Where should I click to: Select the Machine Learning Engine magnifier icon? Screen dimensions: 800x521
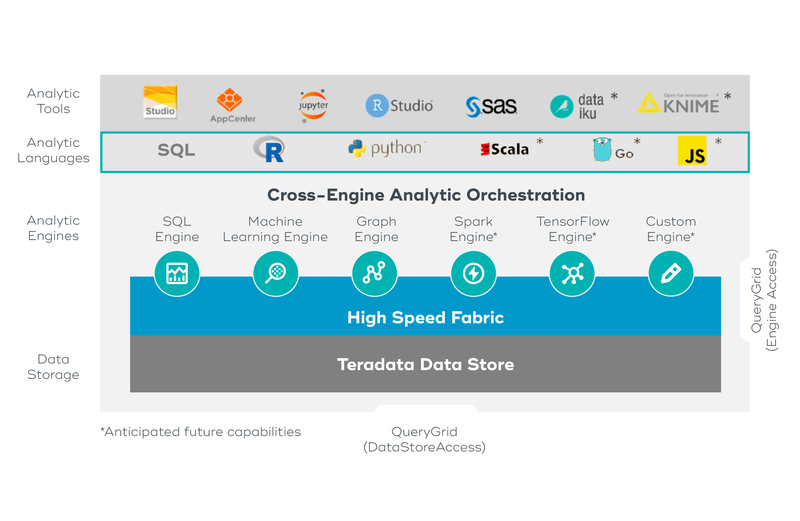point(275,273)
